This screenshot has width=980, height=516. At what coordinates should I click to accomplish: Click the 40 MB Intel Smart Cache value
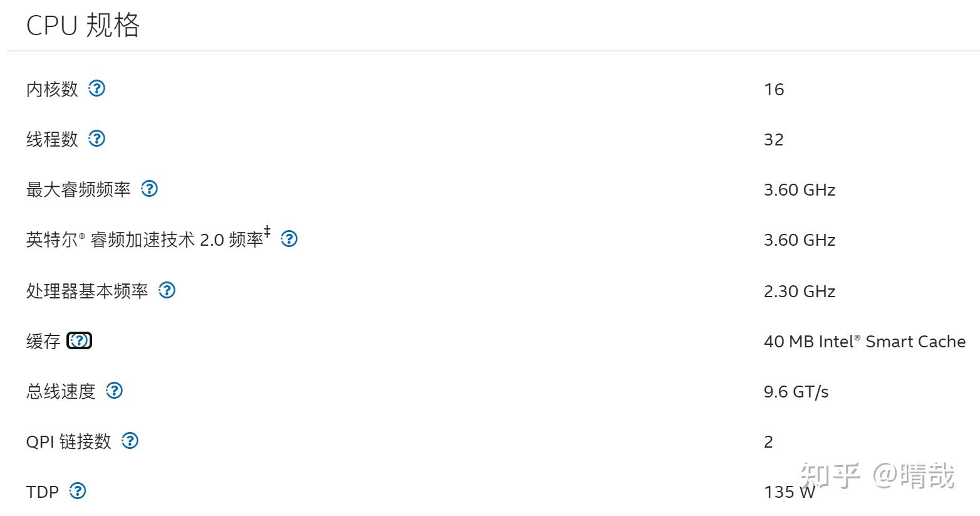pyautogui.click(x=864, y=342)
